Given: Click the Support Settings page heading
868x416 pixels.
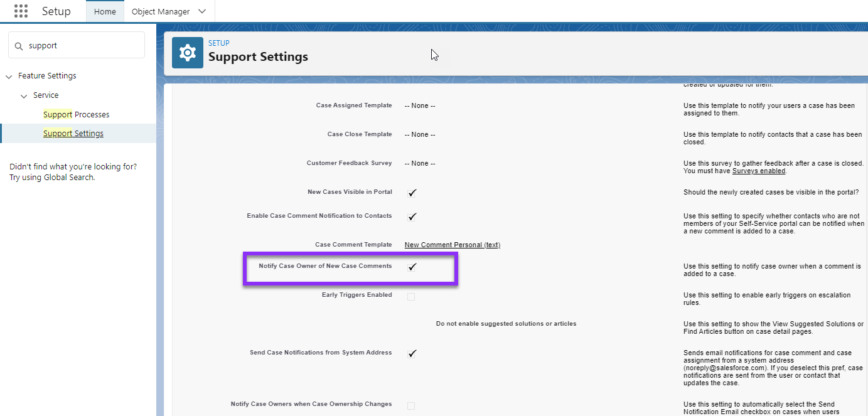Looking at the screenshot, I should tap(258, 56).
